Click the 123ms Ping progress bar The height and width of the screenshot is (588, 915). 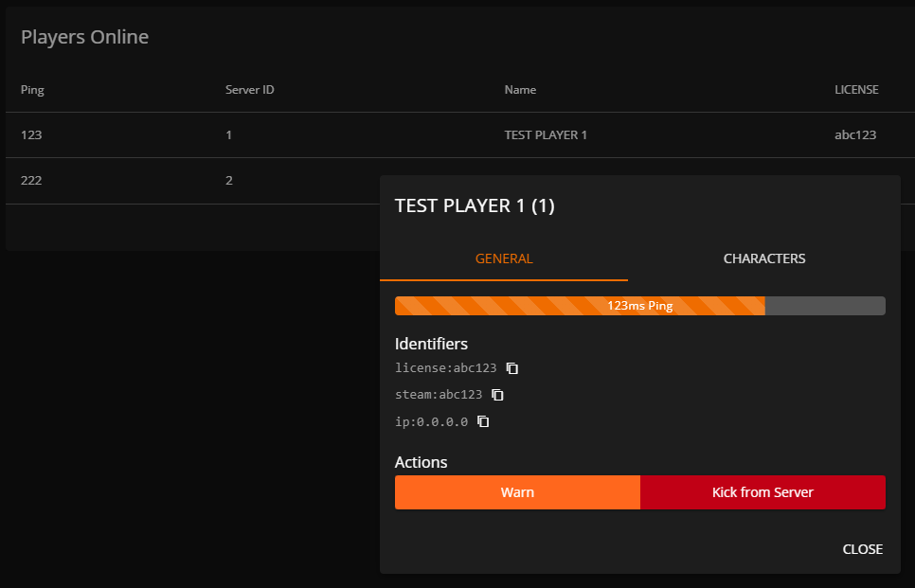[639, 306]
